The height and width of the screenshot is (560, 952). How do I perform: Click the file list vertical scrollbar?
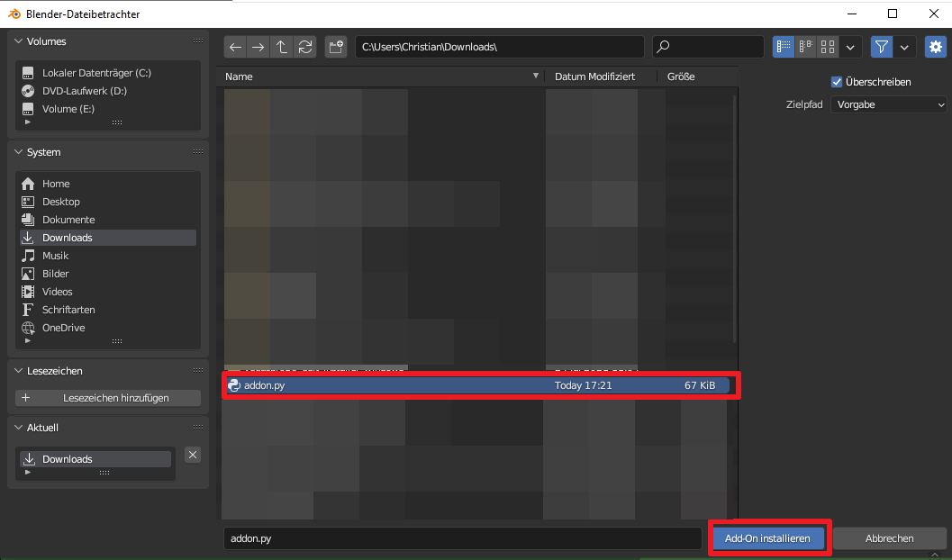(735, 219)
